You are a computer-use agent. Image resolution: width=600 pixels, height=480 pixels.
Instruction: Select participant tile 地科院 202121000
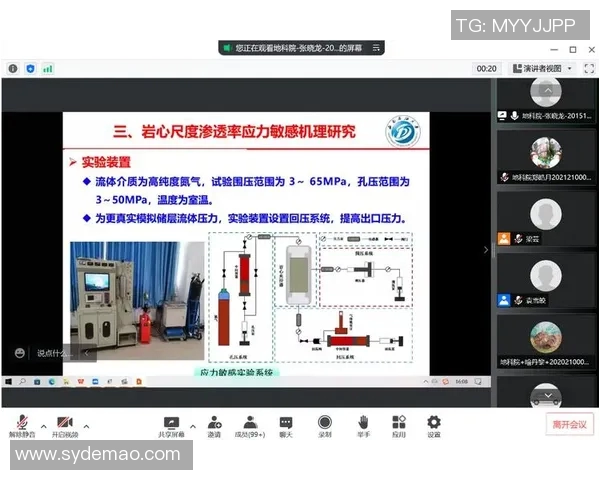click(546, 157)
